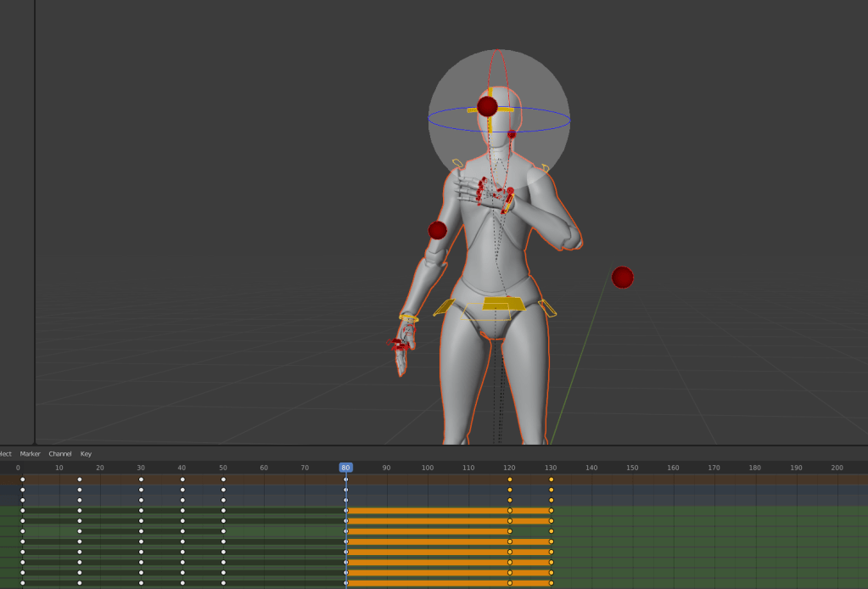Open the Channel menu
This screenshot has height=589, width=868.
coord(60,454)
